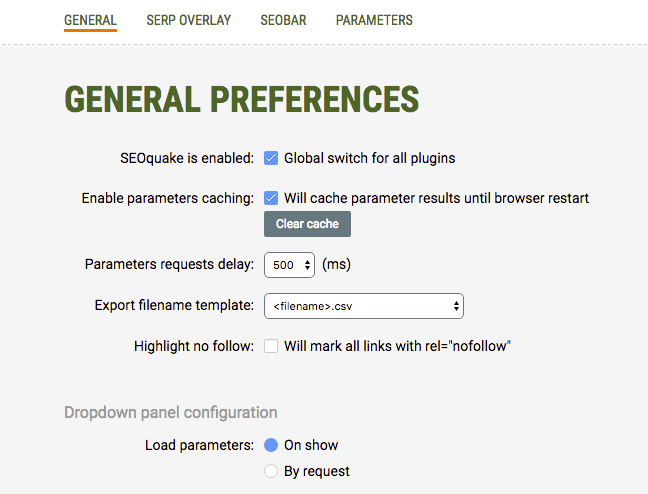This screenshot has width=648, height=494.
Task: Click "Will cache parameter results" description text
Action: point(436,198)
